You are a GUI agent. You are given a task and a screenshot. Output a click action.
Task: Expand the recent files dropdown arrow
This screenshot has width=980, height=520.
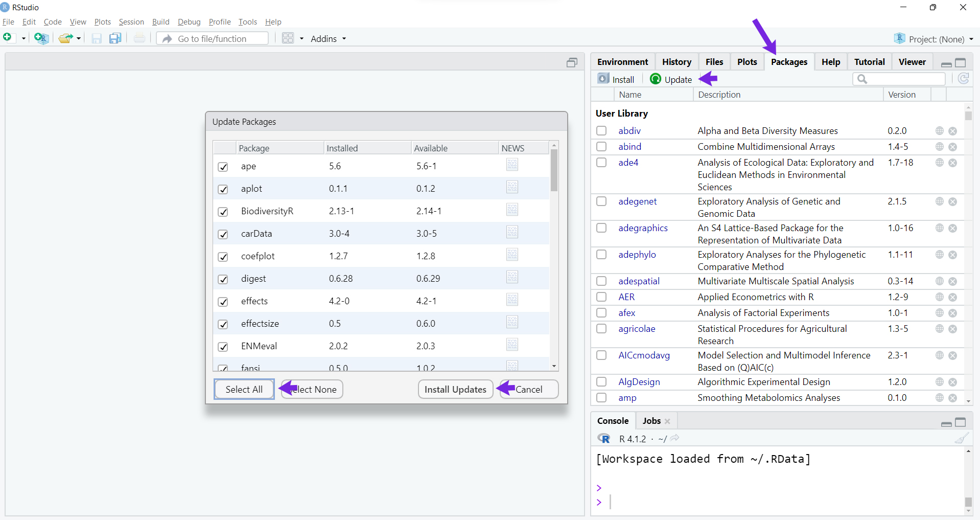(79, 39)
